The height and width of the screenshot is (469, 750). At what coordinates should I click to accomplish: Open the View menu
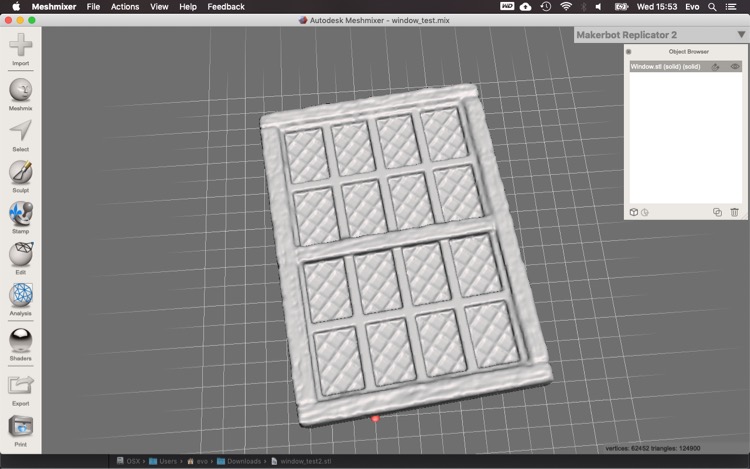[159, 7]
